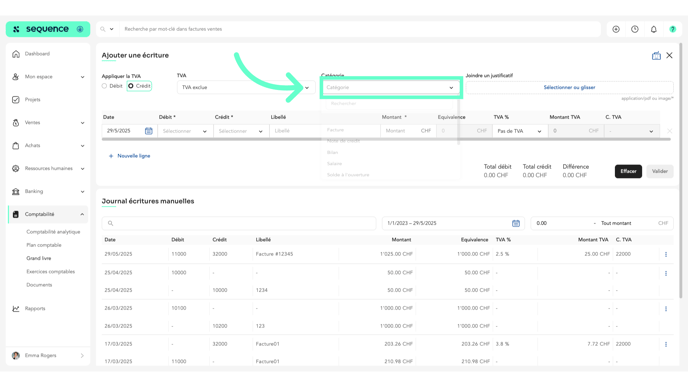Image resolution: width=688 pixels, height=387 pixels.
Task: Click the Mon espace person icon
Action: pyautogui.click(x=16, y=77)
